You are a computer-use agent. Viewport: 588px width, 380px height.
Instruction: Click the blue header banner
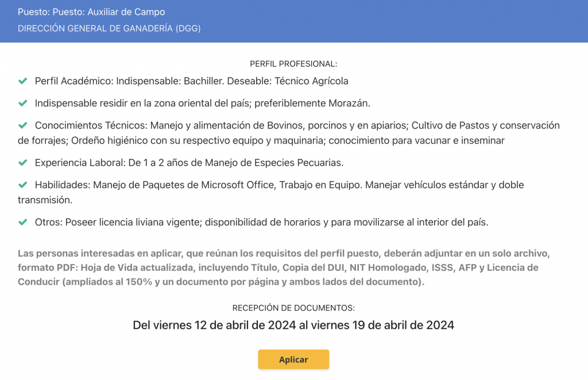point(294,21)
